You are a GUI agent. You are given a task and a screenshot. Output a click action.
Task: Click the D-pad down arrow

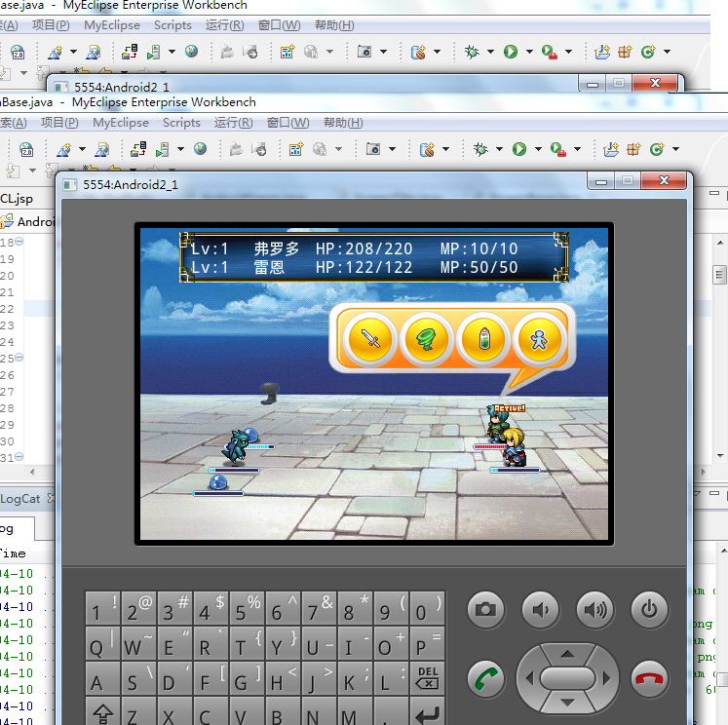click(567, 703)
